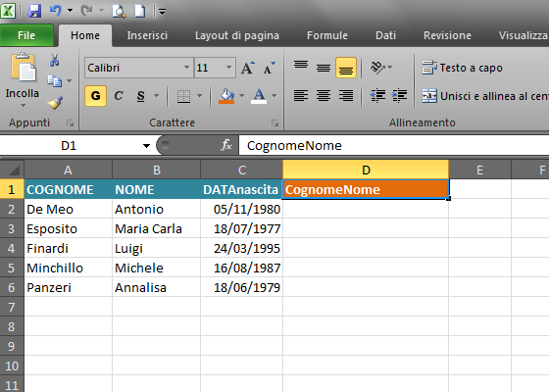549x392 pixels.
Task: Center text horizontally
Action: coord(324,96)
